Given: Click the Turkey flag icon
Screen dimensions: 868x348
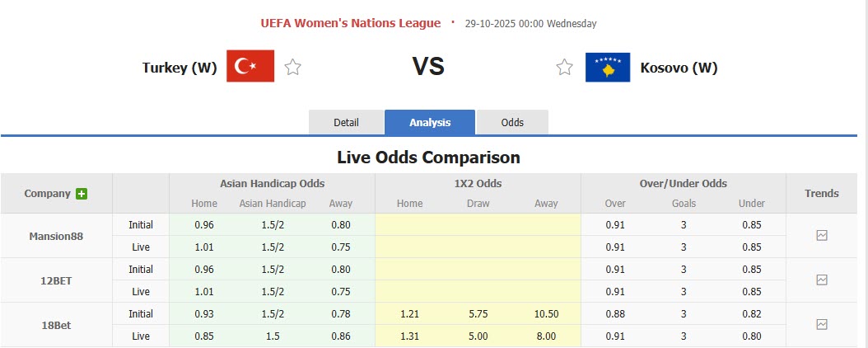Looking at the screenshot, I should click(x=250, y=67).
